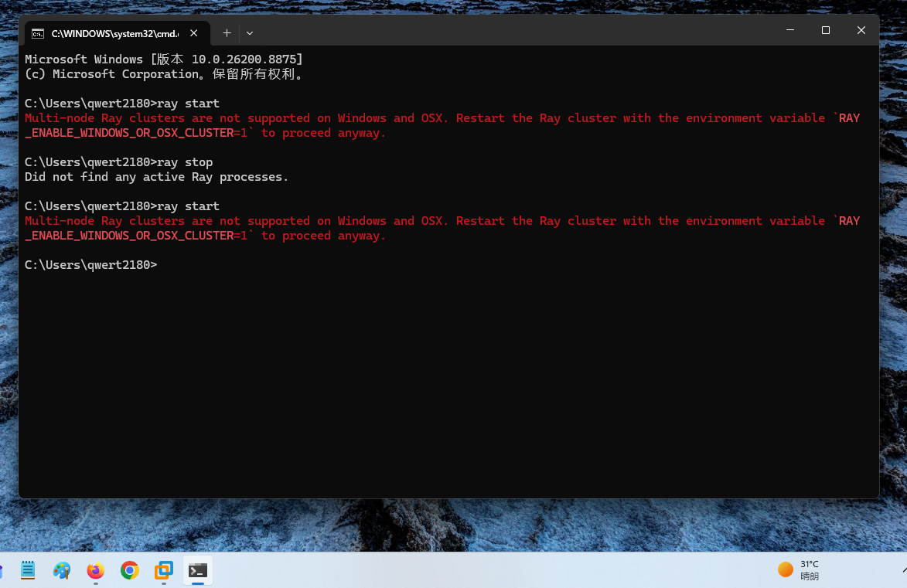Viewport: 907px width, 588px height.
Task: Open the VirtualBox taskbar icon
Action: (164, 570)
